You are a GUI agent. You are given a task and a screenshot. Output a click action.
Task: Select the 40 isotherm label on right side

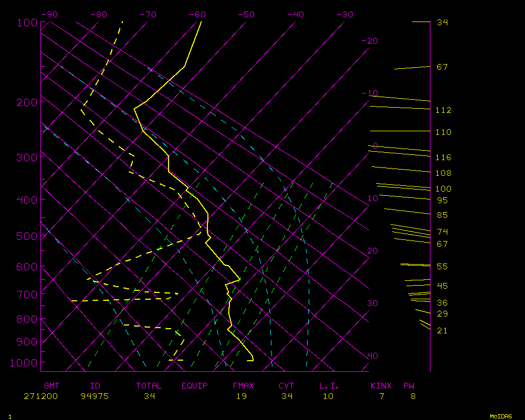[x=372, y=356]
